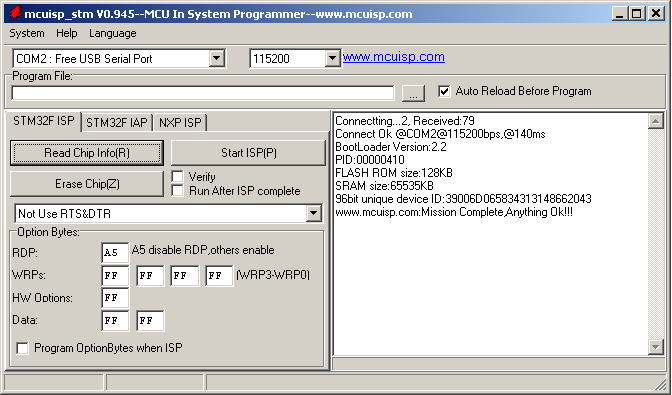Click the RDP value field A5
The height and width of the screenshot is (395, 672).
[115, 252]
